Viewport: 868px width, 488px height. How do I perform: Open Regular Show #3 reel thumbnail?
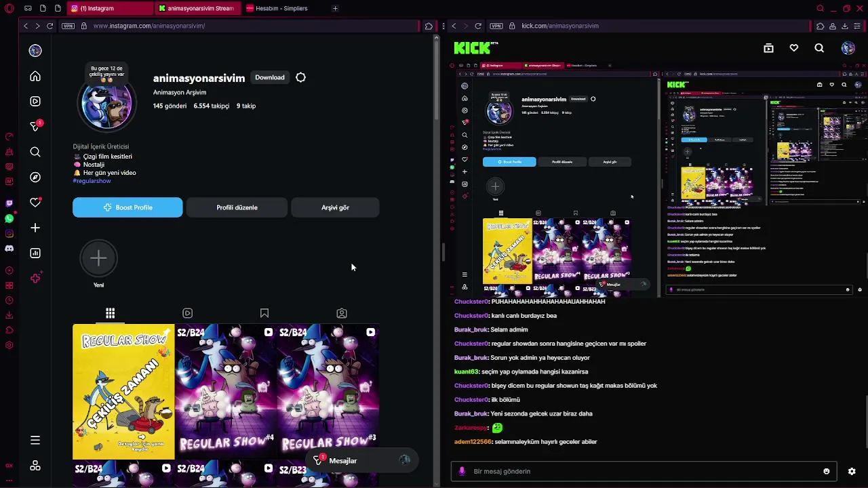328,392
